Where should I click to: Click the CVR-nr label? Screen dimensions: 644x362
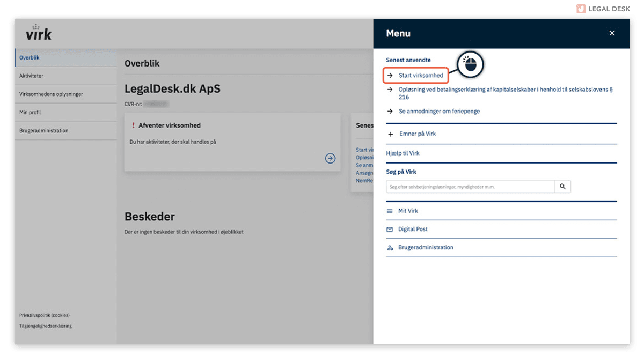pos(134,104)
